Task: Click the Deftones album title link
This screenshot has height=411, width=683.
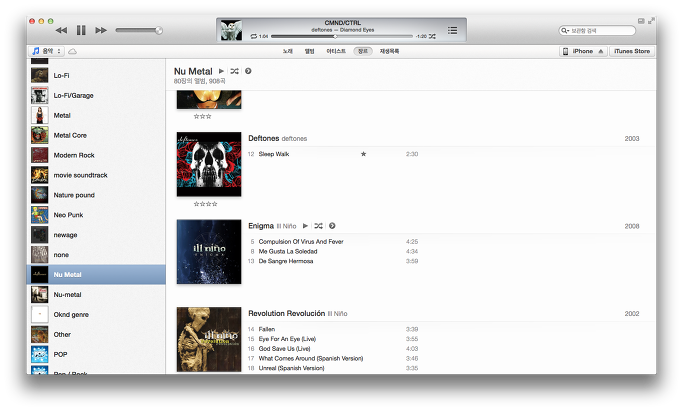Action: [264, 138]
